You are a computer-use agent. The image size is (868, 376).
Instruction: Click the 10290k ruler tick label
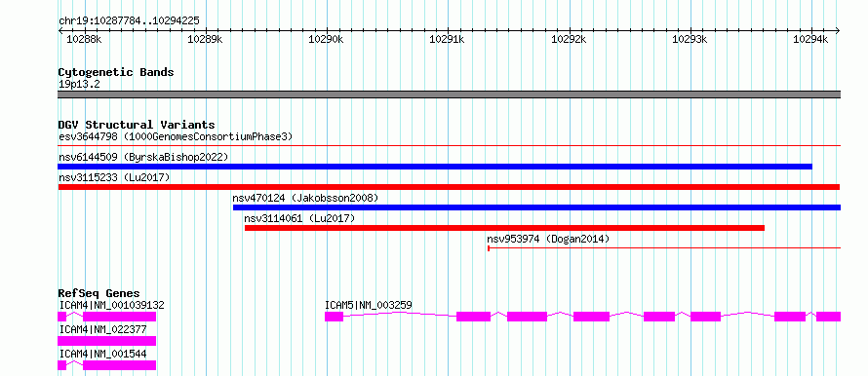point(326,39)
